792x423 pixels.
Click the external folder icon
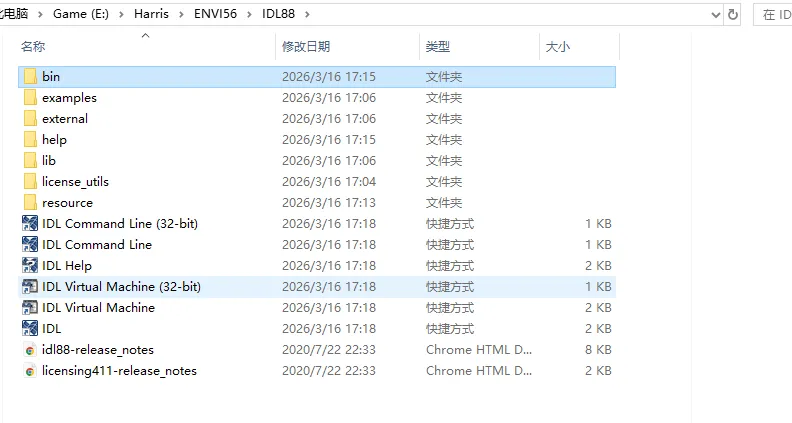[x=30, y=119]
